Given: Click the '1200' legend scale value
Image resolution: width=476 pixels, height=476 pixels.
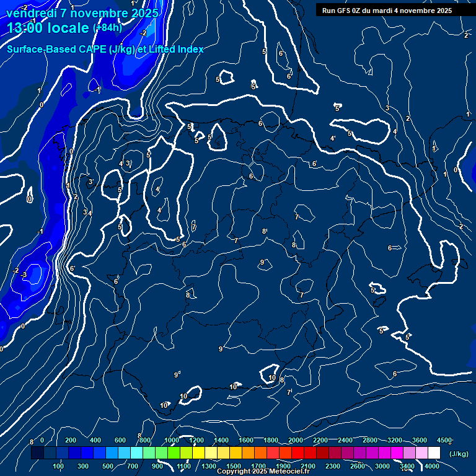Looking at the screenshot, I should 196,440.
